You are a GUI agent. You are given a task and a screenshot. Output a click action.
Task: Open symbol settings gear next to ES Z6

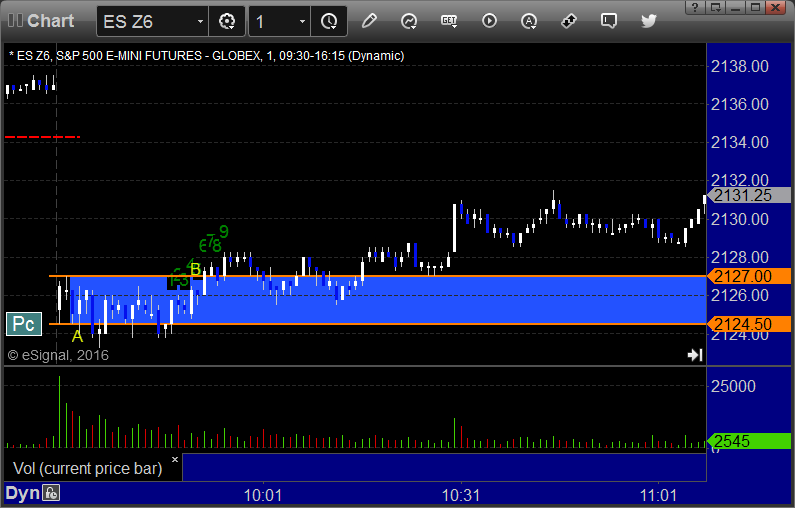click(x=227, y=21)
